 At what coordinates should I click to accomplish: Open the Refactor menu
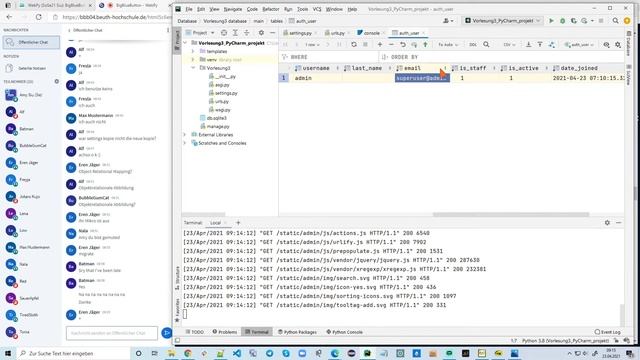271,9
